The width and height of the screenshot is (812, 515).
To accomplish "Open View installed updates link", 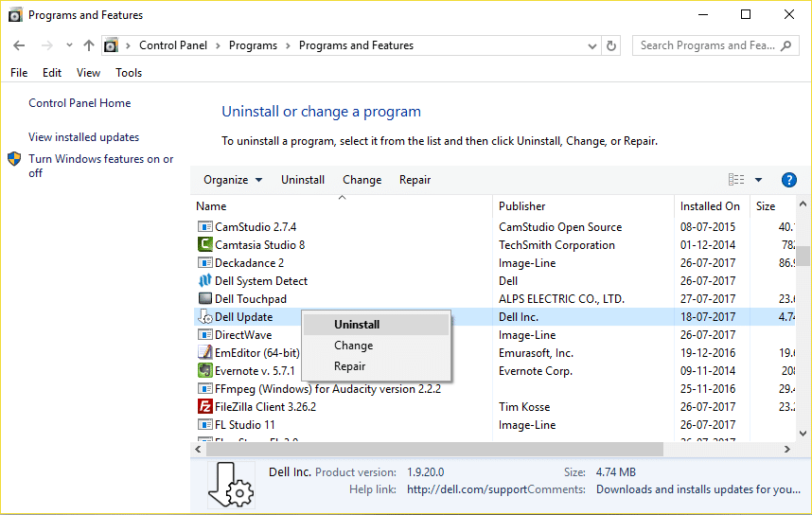I will [x=83, y=137].
